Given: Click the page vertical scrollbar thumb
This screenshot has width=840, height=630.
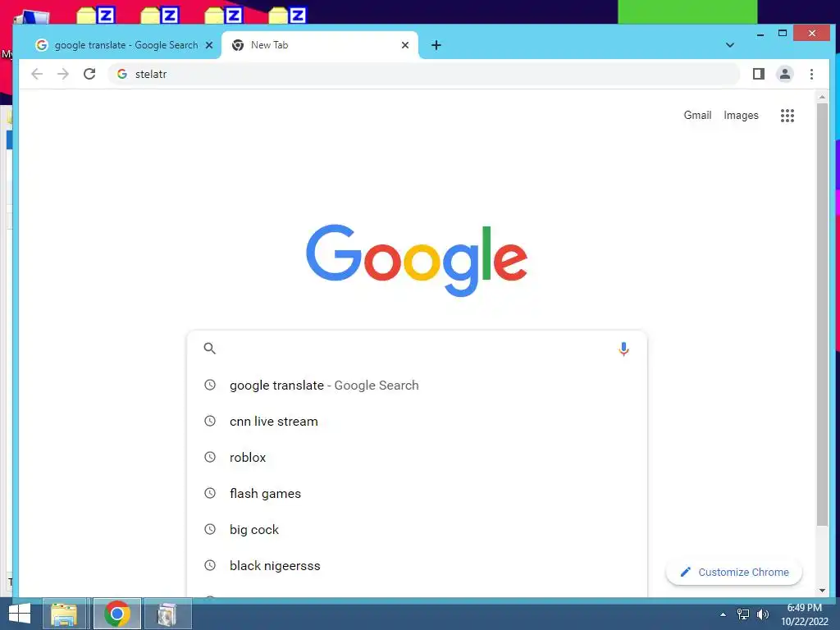Looking at the screenshot, I should click(x=822, y=314).
